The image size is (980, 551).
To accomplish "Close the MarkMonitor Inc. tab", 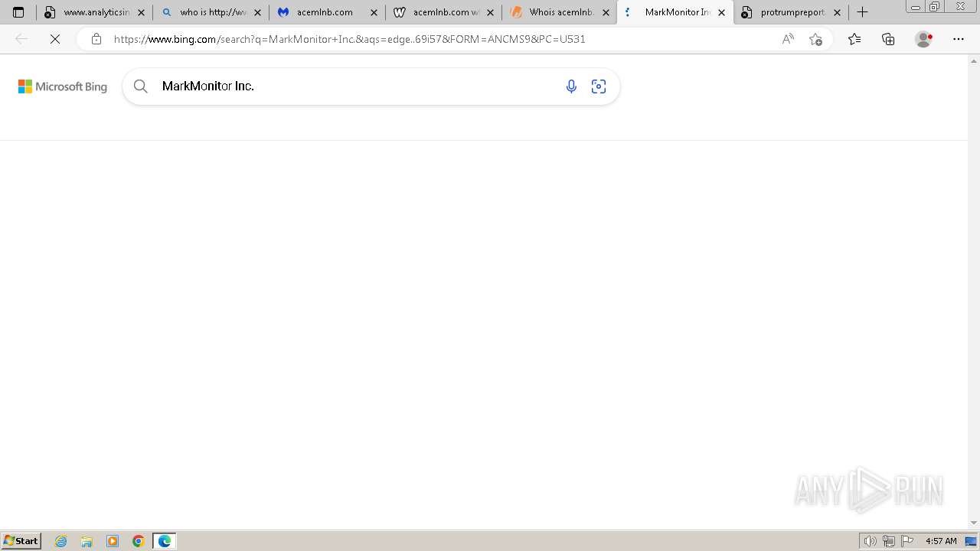I will tap(721, 12).
